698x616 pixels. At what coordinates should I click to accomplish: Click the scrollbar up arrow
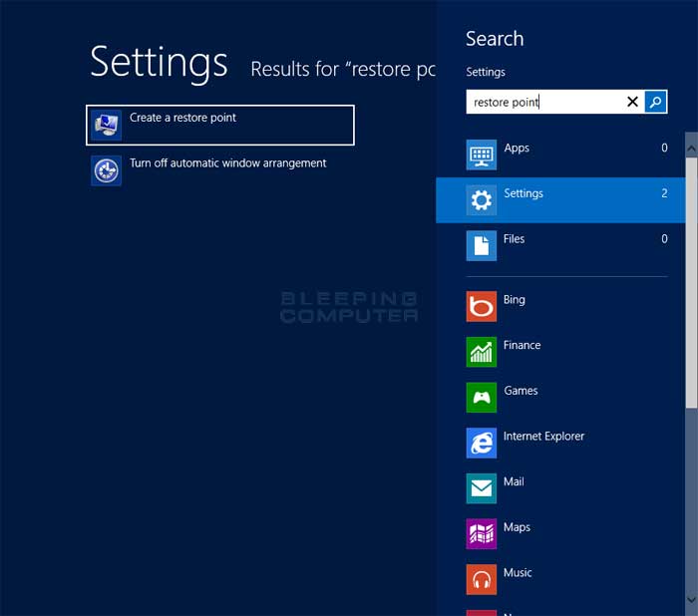click(x=691, y=149)
